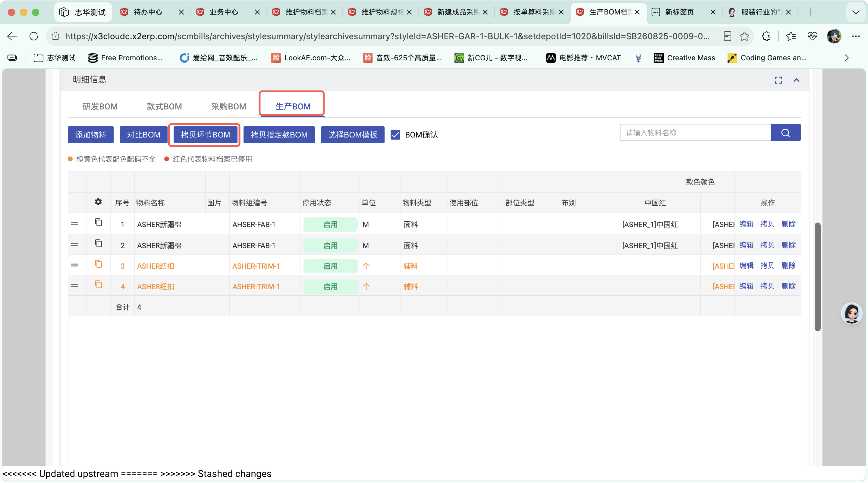Bookmark this page with star icon
This screenshot has height=483, width=868.
click(x=744, y=36)
